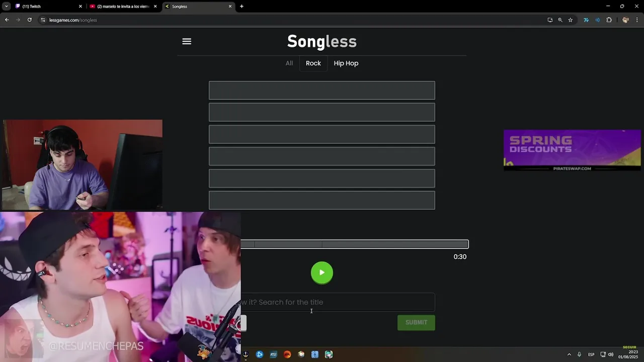Click the microphone tray icon

(579, 354)
